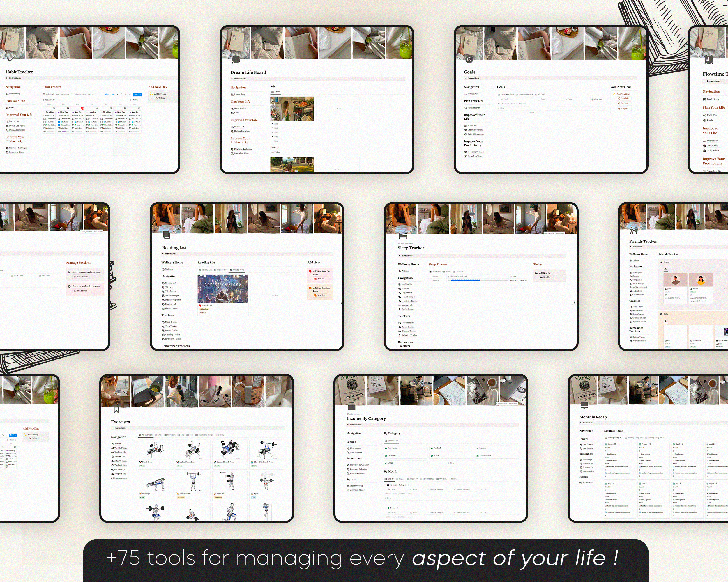Screen dimensions: 728x582
Task: Click the Start Session button
Action: [80, 277]
